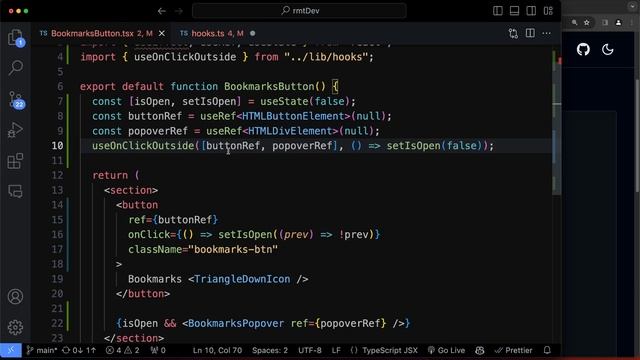640x360 pixels.
Task: Click the return keyword on line 12
Action: [x=110, y=176]
